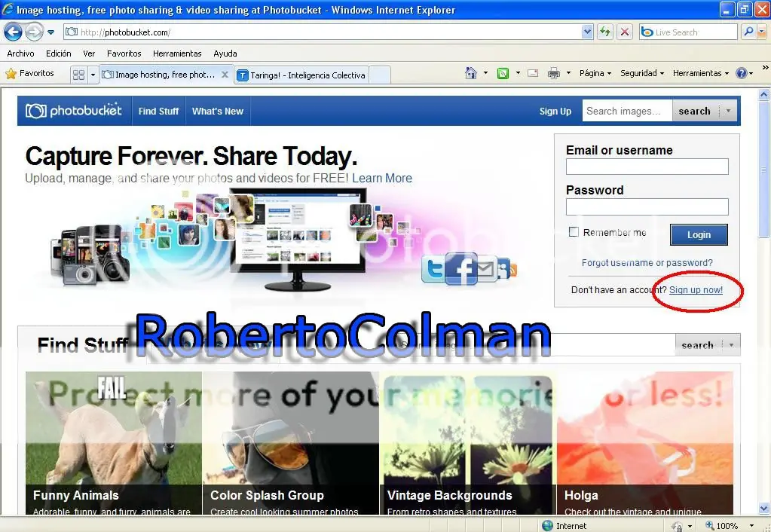Open the Archivo menu
Image resolution: width=771 pixels, height=532 pixels.
pyautogui.click(x=20, y=54)
